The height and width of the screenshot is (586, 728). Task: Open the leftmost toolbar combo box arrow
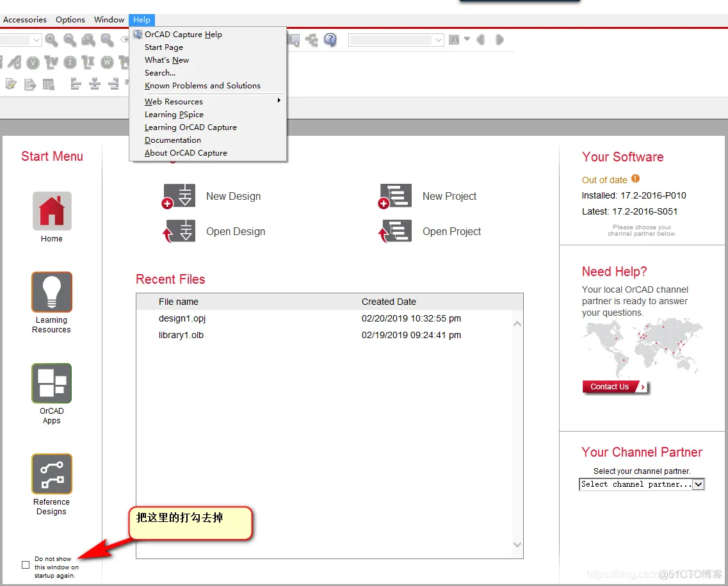[36, 40]
